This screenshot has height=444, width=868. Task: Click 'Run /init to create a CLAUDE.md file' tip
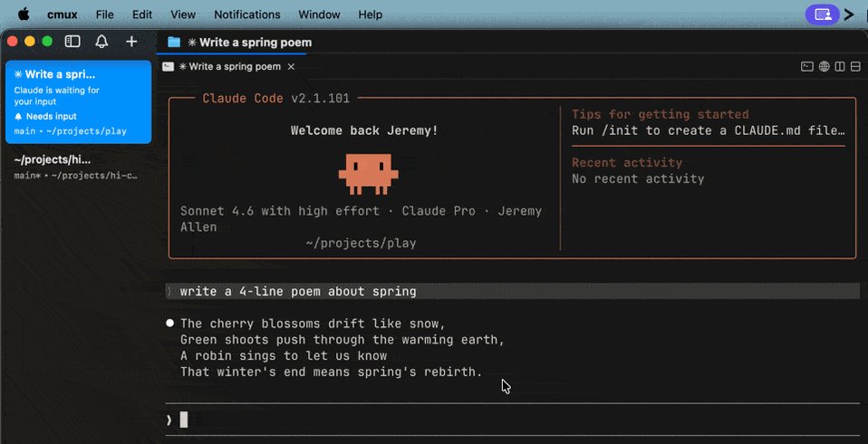pyautogui.click(x=709, y=131)
